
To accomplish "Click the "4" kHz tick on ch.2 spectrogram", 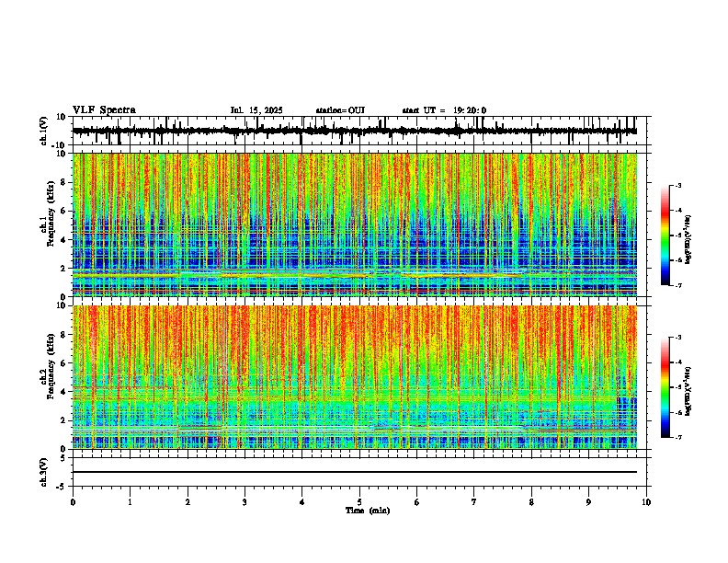I will pyautogui.click(x=64, y=392).
